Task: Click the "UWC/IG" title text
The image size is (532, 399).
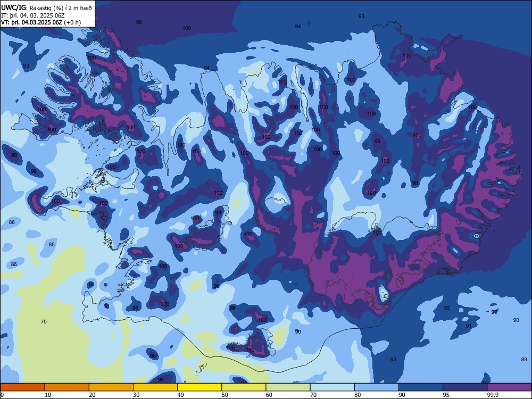Action: pyautogui.click(x=13, y=8)
